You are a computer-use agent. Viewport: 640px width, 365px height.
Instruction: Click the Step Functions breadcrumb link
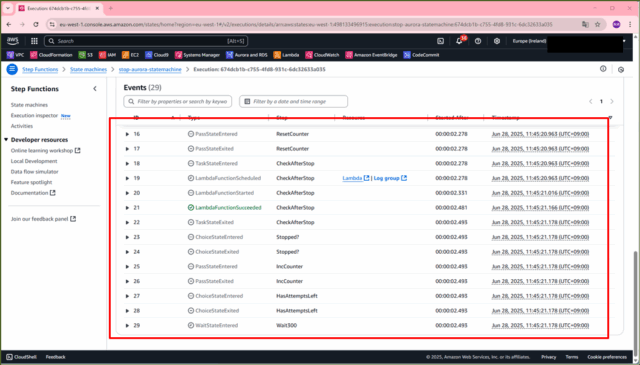click(x=40, y=69)
